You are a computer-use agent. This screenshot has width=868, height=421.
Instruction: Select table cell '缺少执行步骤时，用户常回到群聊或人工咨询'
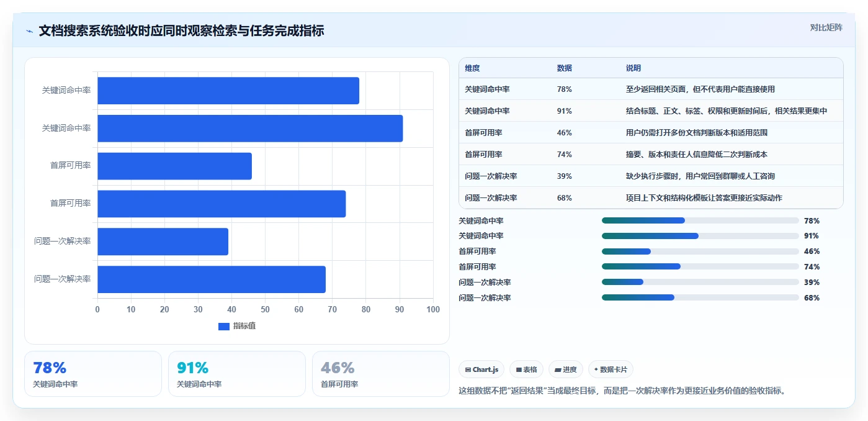(x=700, y=176)
